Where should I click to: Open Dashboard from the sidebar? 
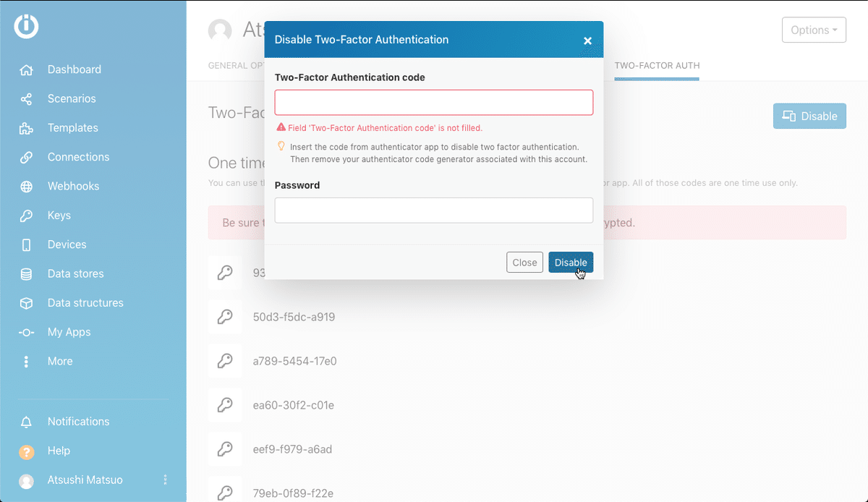(x=74, y=69)
